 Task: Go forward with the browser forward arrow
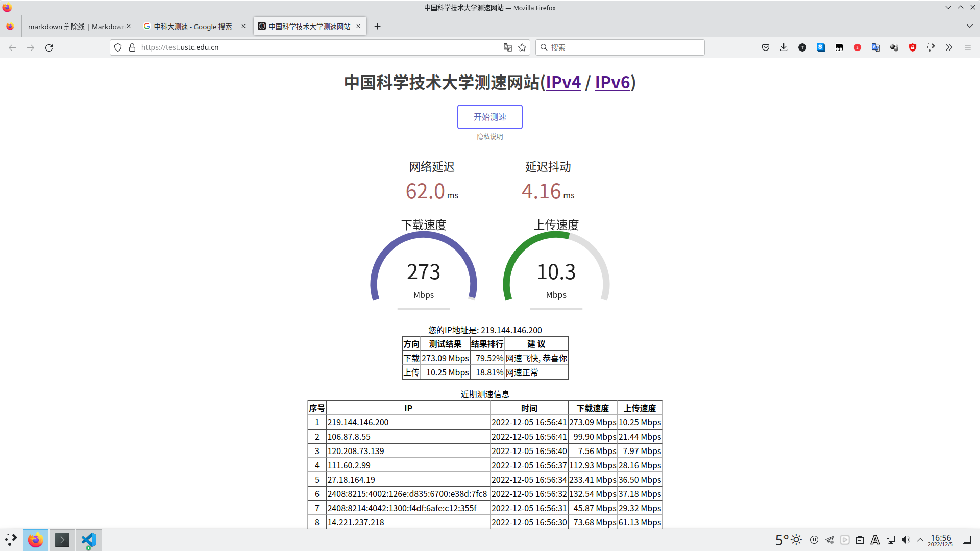tap(31, 47)
